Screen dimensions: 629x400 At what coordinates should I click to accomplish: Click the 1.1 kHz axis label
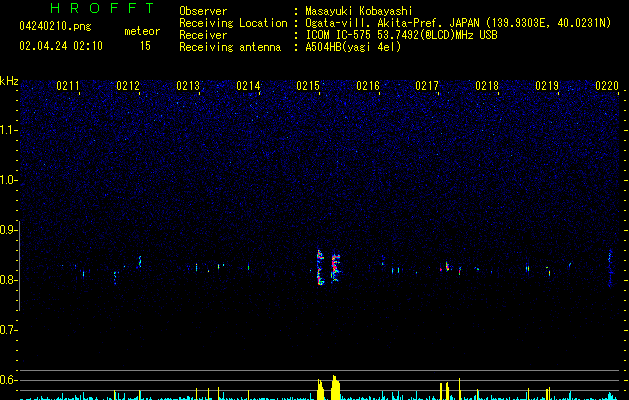8,130
